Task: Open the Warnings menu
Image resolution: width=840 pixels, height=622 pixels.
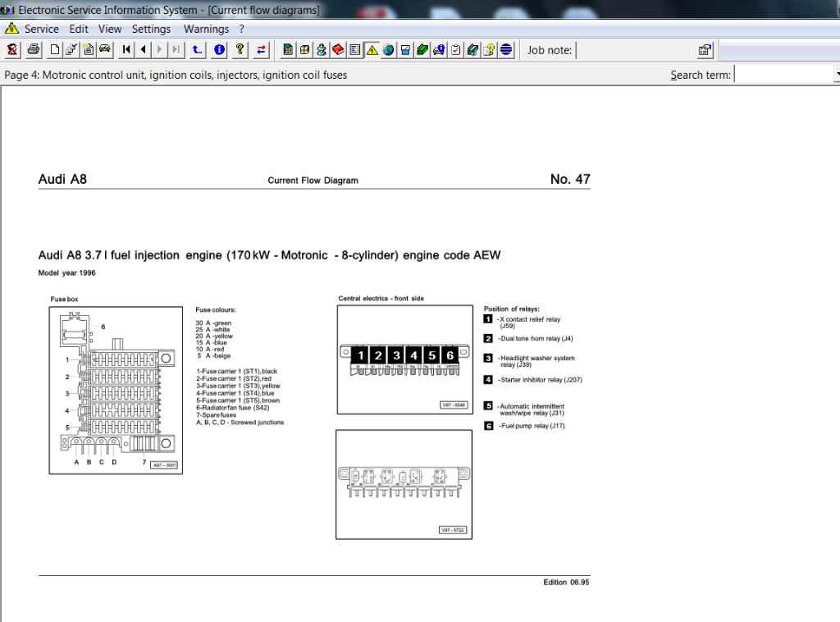Action: tap(206, 29)
